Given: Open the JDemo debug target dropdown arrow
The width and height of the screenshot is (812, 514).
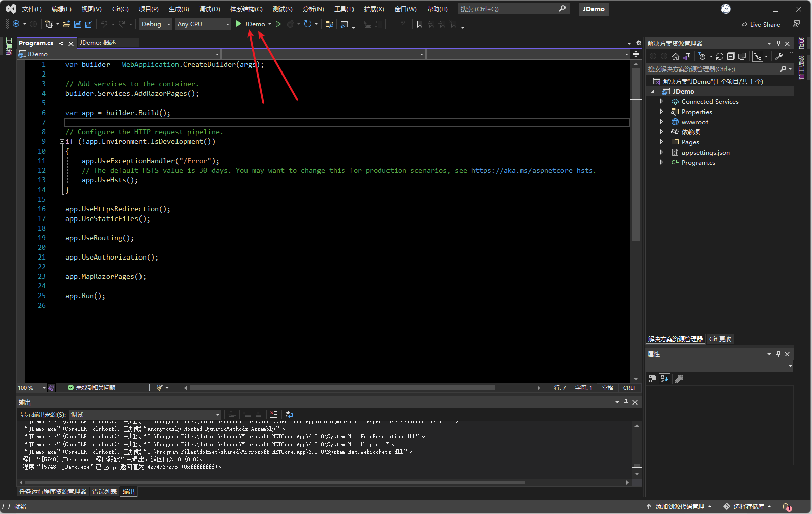Looking at the screenshot, I should [x=270, y=24].
